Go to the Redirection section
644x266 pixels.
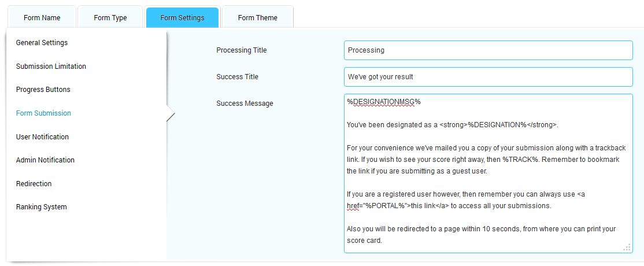(x=34, y=184)
